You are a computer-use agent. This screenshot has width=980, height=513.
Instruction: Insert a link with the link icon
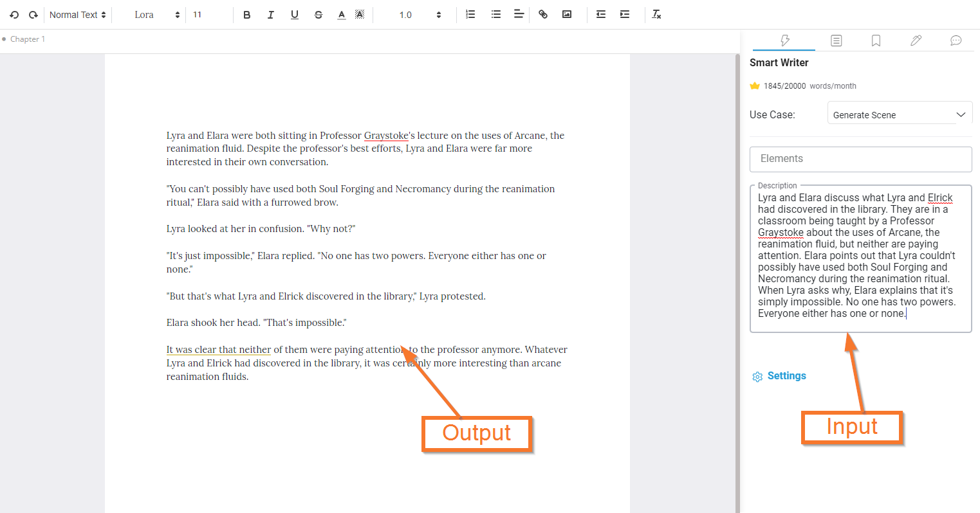point(543,14)
